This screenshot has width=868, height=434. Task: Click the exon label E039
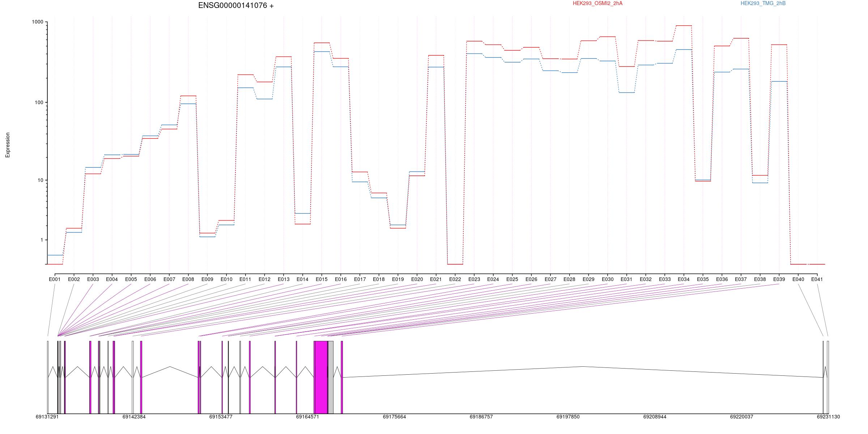(x=779, y=279)
